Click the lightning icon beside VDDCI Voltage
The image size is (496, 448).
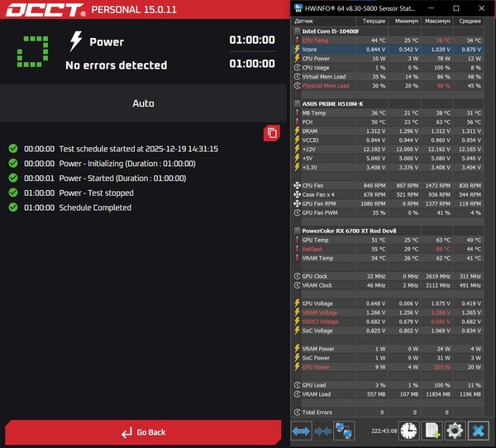click(297, 322)
